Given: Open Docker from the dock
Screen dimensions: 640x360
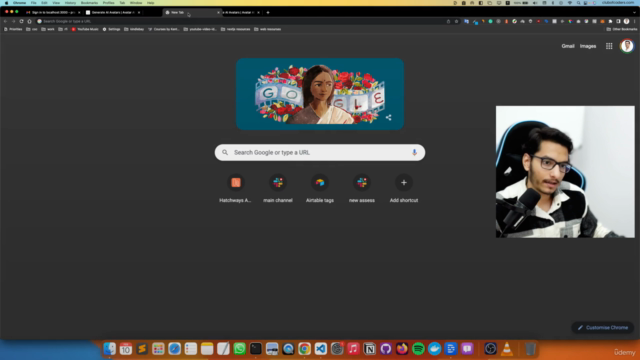Looking at the screenshot, I should click(x=435, y=349).
